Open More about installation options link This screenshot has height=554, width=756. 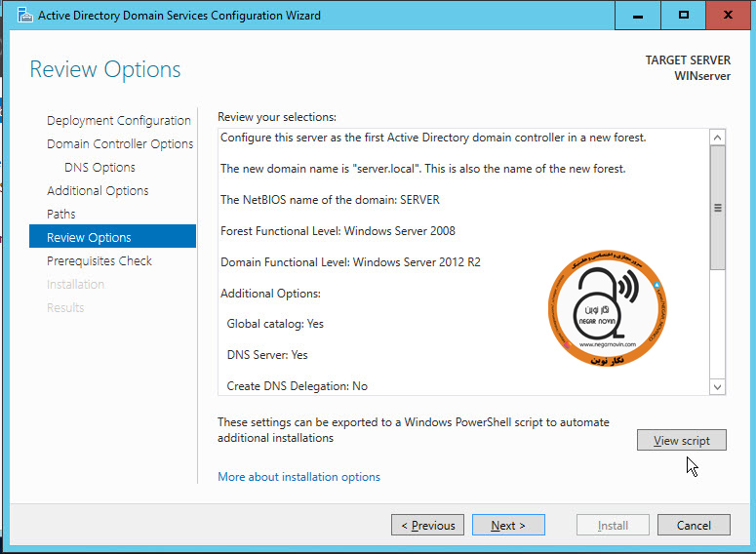298,477
